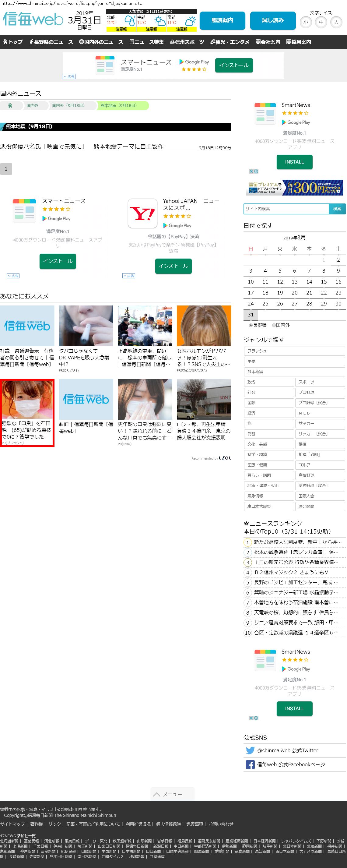Select the 国内外 radio button
Viewport: 347px width, 868px height.
click(x=274, y=325)
